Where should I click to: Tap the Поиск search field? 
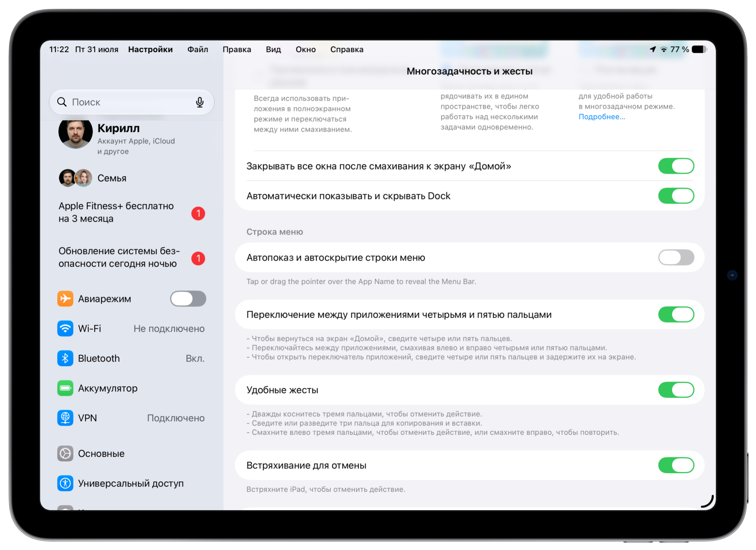[x=131, y=102]
